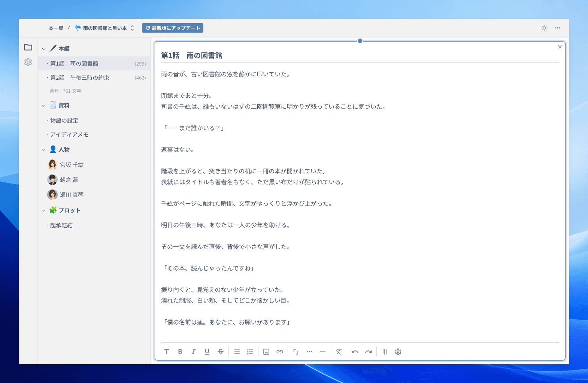This screenshot has width=588, height=383.
Task: Collapse the 本編 section
Action: pos(44,49)
